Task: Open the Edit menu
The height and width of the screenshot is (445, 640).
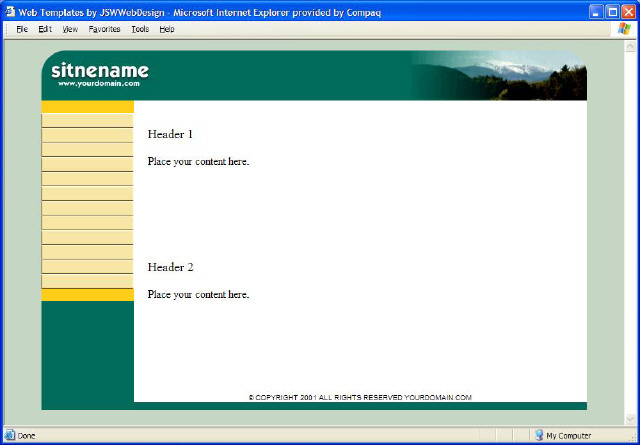Action: 45,29
